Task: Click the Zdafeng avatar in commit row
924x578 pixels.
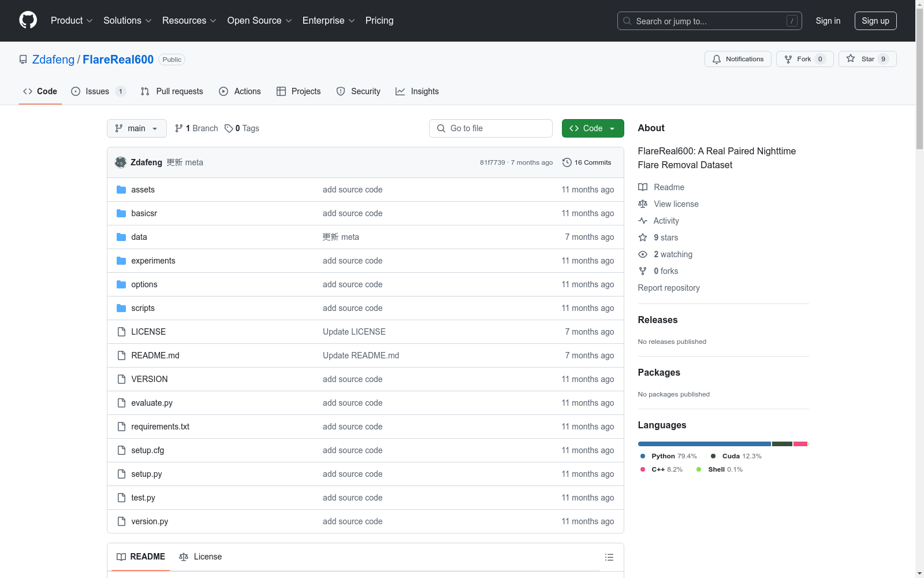Action: [121, 162]
